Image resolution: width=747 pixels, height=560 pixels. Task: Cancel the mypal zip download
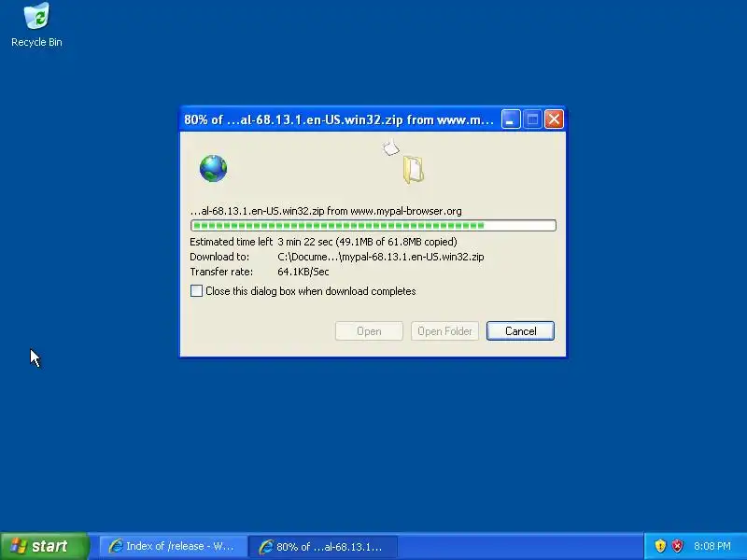(520, 331)
